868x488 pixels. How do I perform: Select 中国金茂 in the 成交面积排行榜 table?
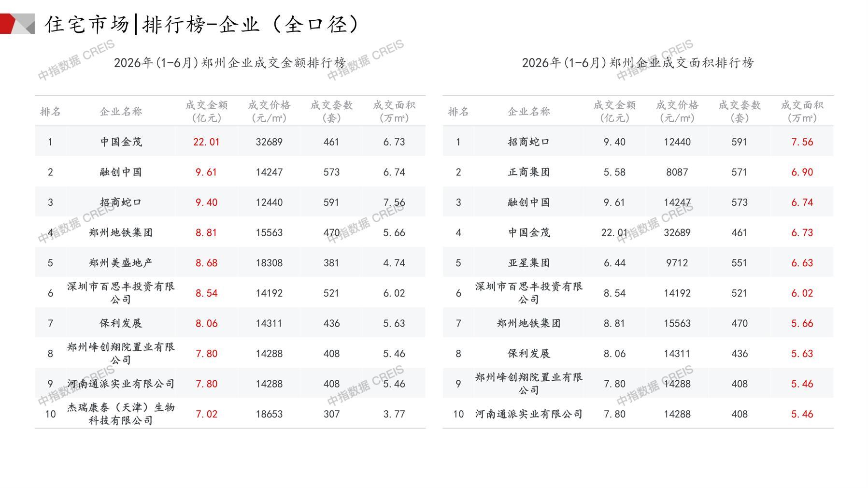pyautogui.click(x=529, y=233)
